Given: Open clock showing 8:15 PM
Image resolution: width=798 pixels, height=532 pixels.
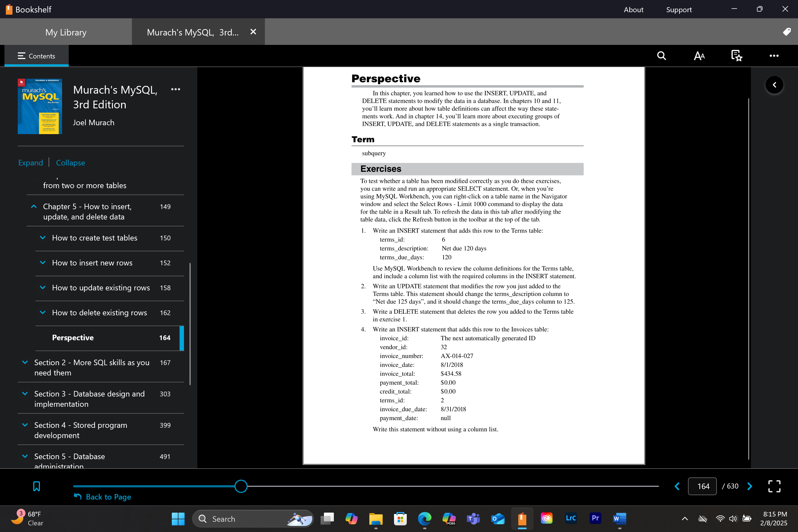Looking at the screenshot, I should [x=774, y=518].
